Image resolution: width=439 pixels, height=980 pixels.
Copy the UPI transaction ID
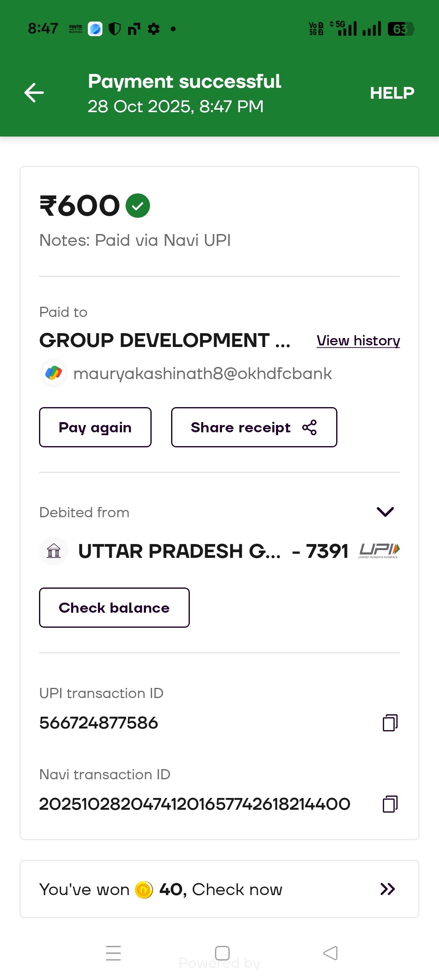point(390,723)
